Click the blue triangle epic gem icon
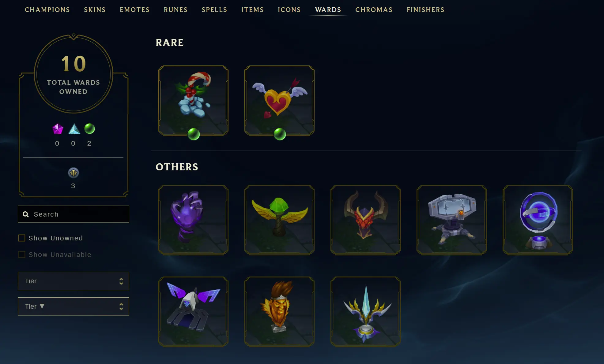The width and height of the screenshot is (604, 364). tap(74, 129)
